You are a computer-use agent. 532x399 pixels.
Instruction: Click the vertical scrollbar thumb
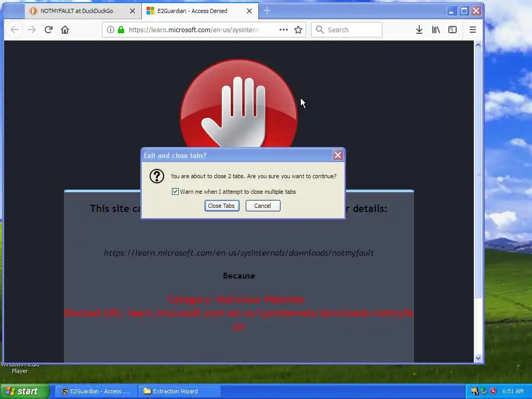point(478,174)
